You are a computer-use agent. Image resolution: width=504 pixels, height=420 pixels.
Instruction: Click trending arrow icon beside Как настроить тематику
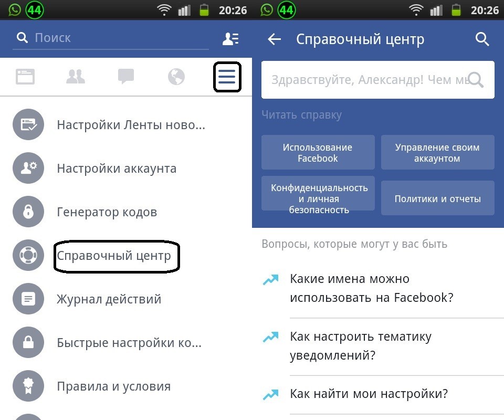(x=270, y=337)
